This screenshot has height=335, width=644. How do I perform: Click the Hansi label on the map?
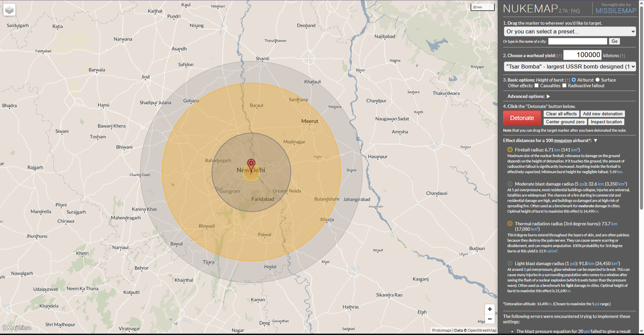click(103, 105)
